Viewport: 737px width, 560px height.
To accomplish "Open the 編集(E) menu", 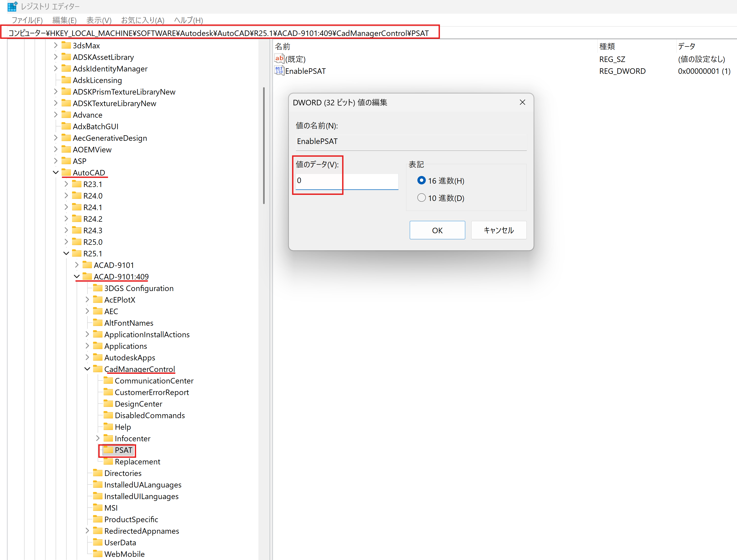I will point(64,20).
